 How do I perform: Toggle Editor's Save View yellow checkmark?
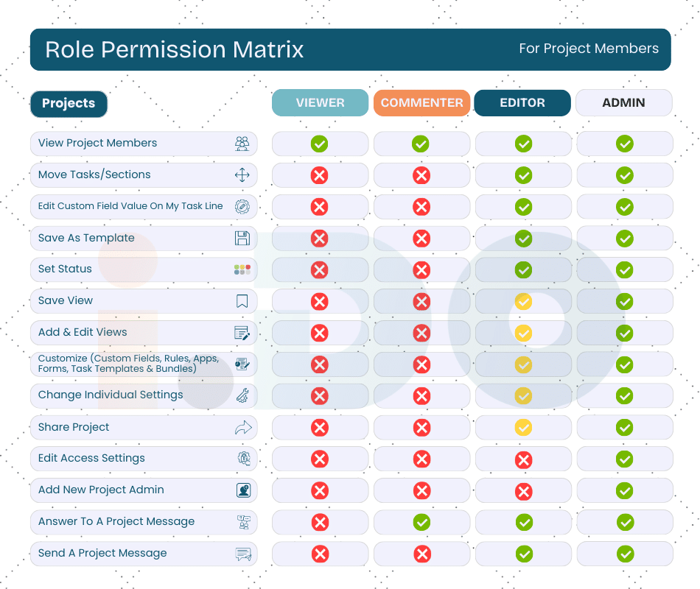coord(523,301)
